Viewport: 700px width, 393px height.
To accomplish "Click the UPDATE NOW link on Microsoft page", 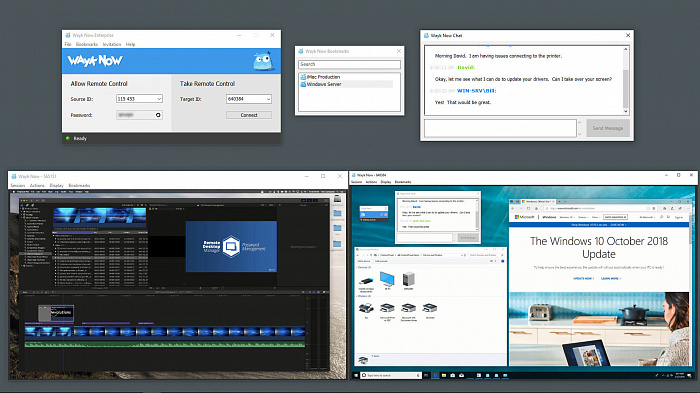I will pos(583,278).
